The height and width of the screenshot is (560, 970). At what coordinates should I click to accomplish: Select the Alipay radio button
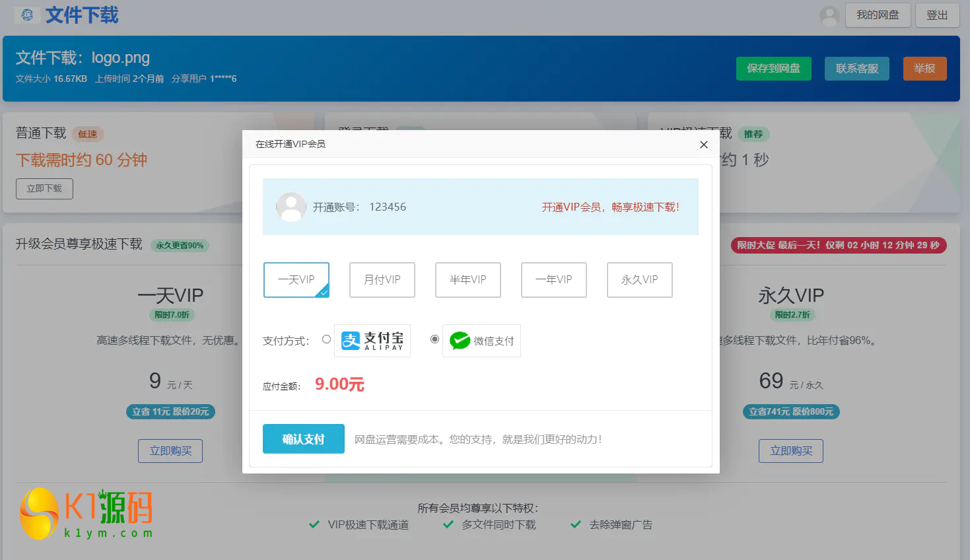coord(326,339)
